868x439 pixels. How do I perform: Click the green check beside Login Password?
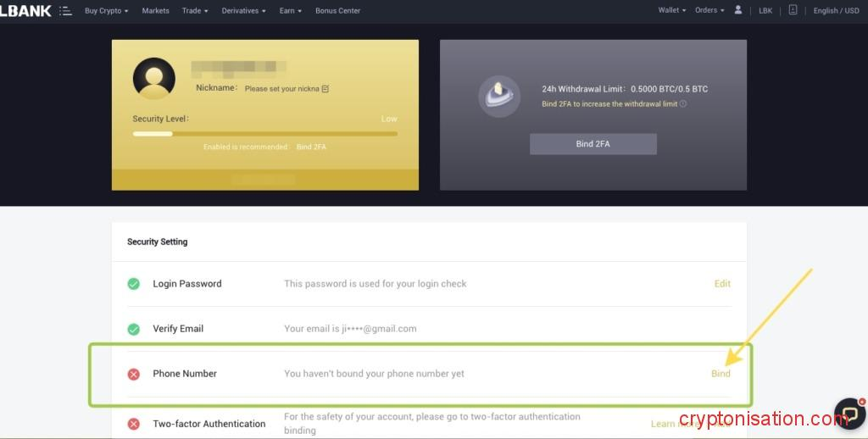[x=134, y=284]
